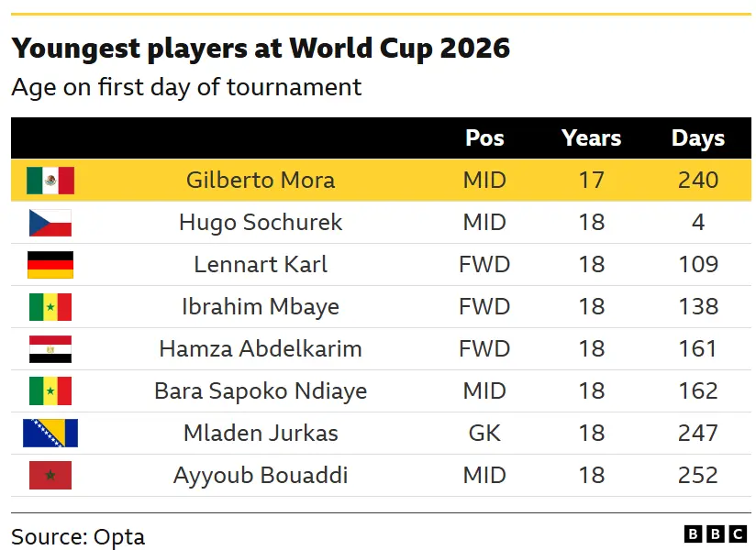
Task: Click the Senegal flag beside Ibrahim Mbaye
Action: (50, 307)
